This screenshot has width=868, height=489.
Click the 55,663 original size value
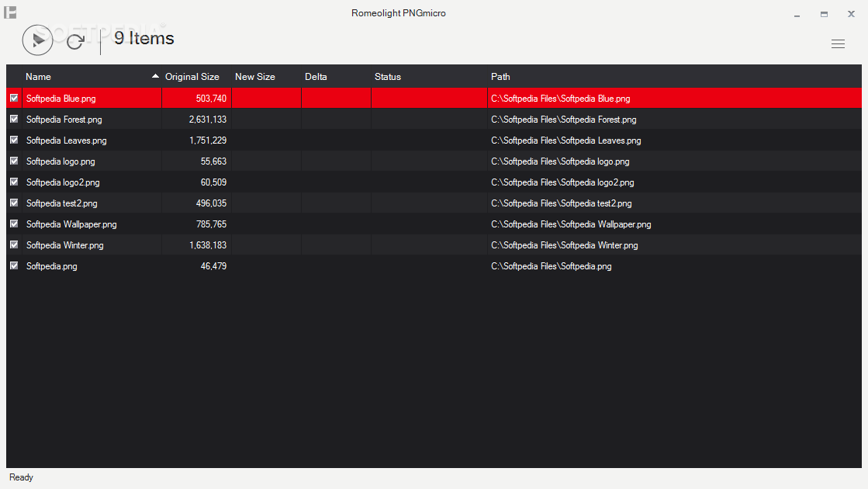pyautogui.click(x=213, y=161)
